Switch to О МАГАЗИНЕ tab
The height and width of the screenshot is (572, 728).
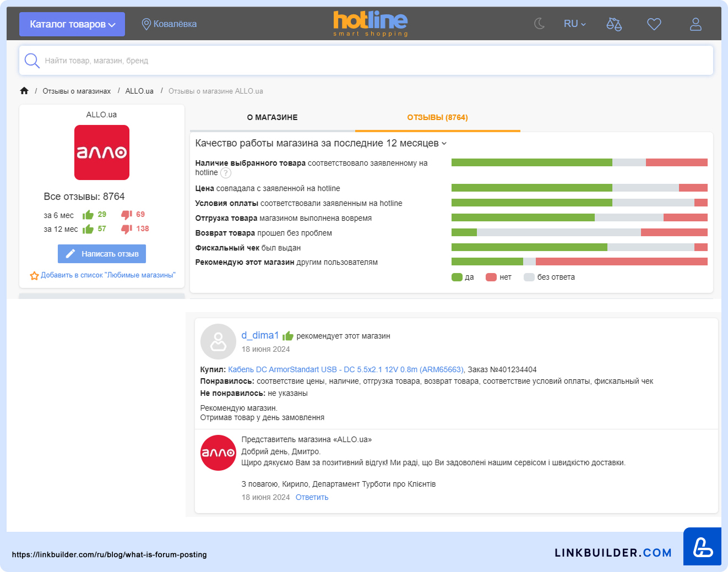[x=273, y=118]
